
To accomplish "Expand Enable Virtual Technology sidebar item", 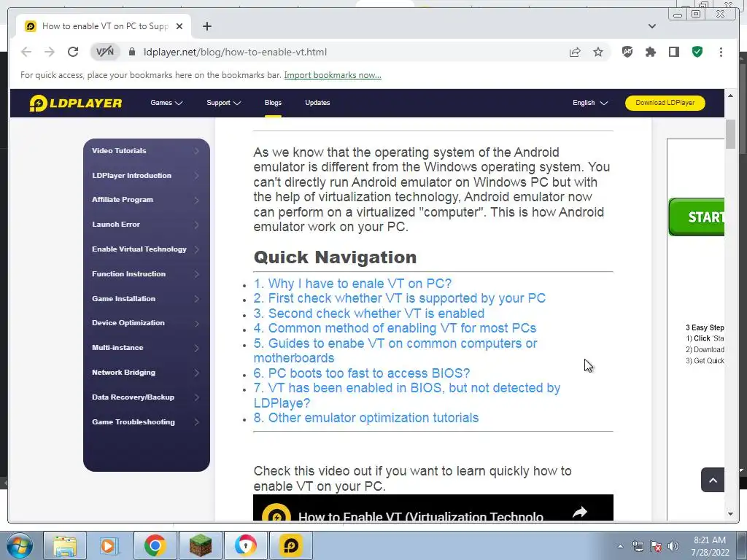I will tap(146, 249).
